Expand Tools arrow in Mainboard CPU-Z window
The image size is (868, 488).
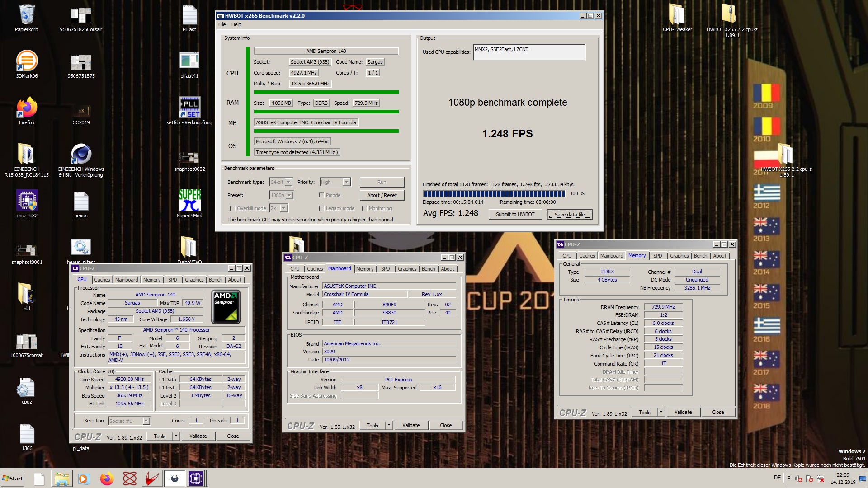389,425
